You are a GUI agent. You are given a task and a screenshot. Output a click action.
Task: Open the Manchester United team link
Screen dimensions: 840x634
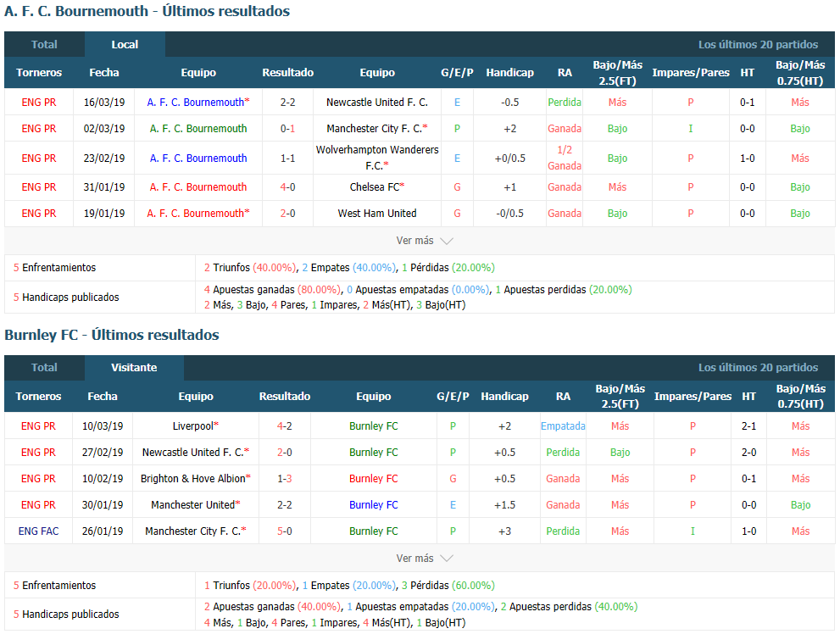(196, 504)
